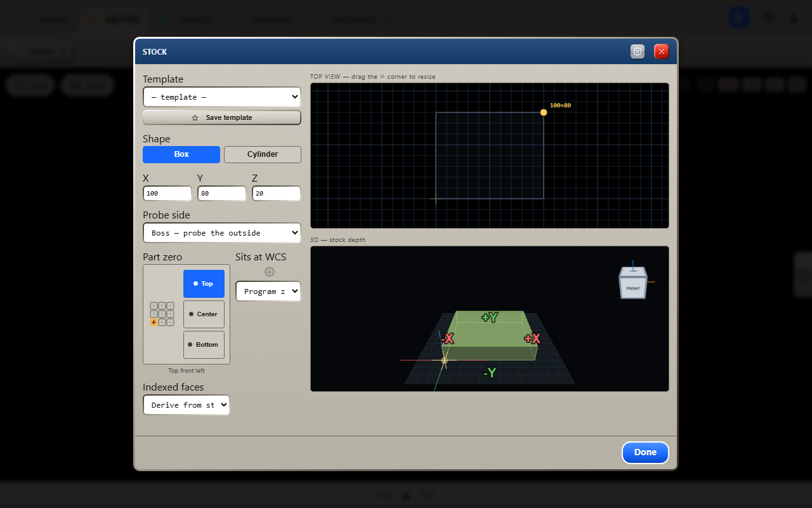Image resolution: width=812 pixels, height=508 pixels.
Task: Switch shape to Cylinder
Action: click(x=263, y=154)
